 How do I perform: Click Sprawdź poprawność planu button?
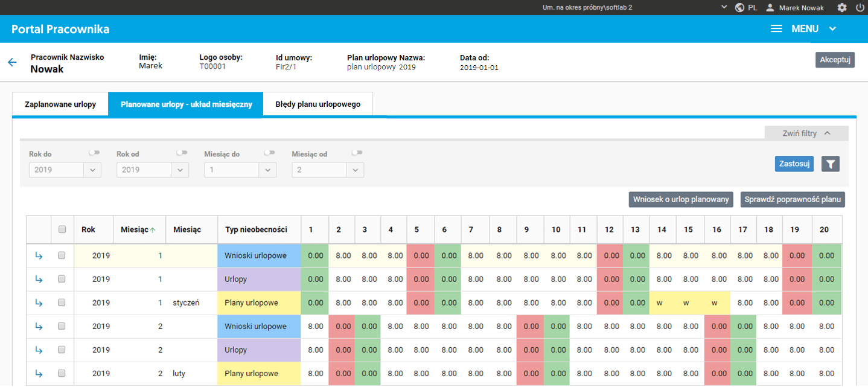pyautogui.click(x=793, y=199)
